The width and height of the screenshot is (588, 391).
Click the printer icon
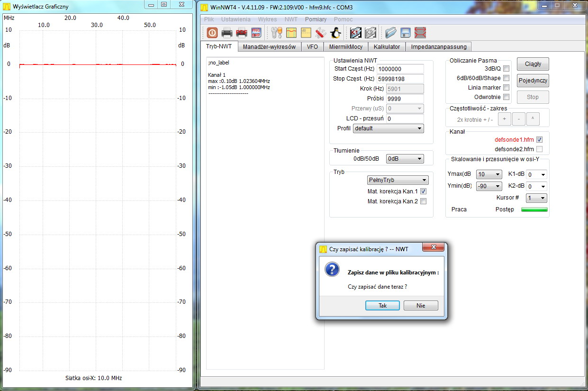click(227, 33)
